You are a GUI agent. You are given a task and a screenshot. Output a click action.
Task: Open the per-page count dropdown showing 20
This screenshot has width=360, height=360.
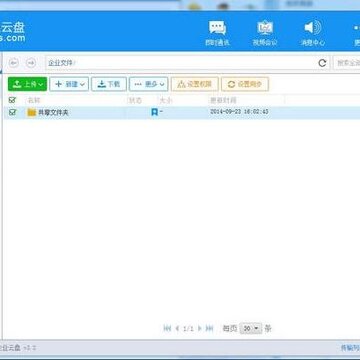[251, 328]
